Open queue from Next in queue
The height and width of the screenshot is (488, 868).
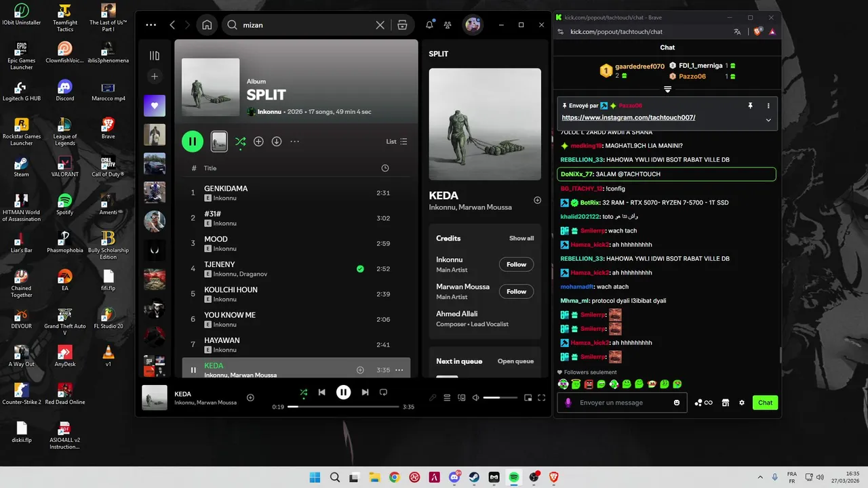(x=515, y=361)
